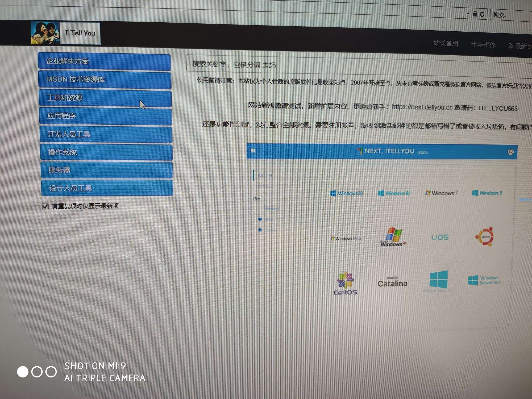
Task: Click the macOS Catalina logo
Action: pyautogui.click(x=392, y=282)
